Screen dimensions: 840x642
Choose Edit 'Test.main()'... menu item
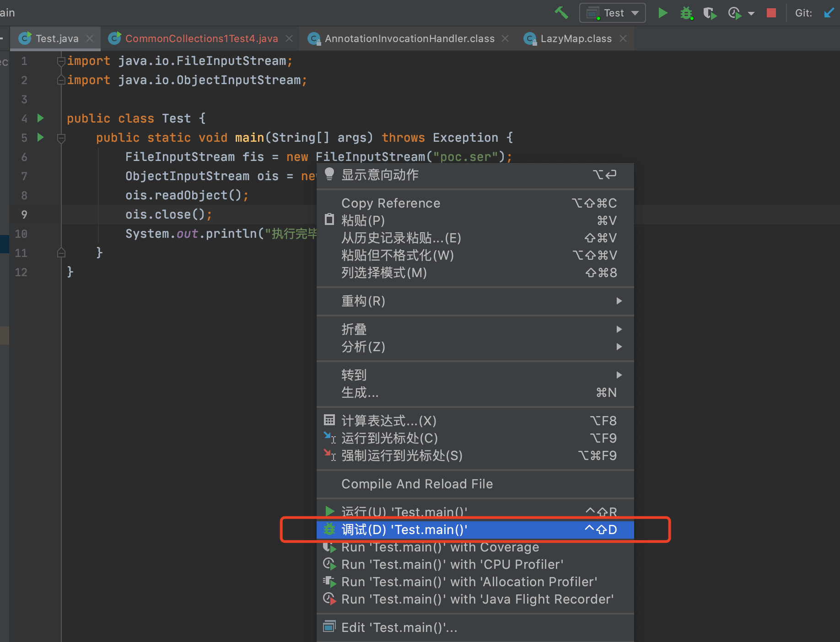tap(475, 627)
